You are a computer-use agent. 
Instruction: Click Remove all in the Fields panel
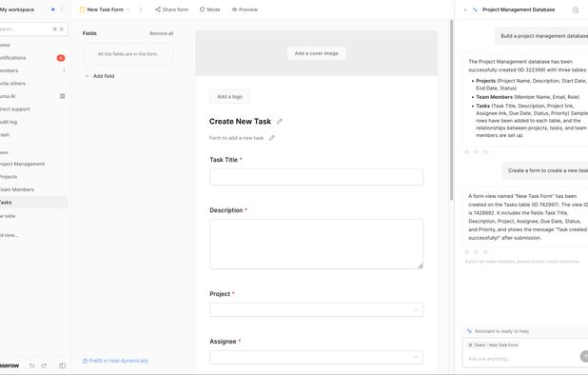click(161, 33)
